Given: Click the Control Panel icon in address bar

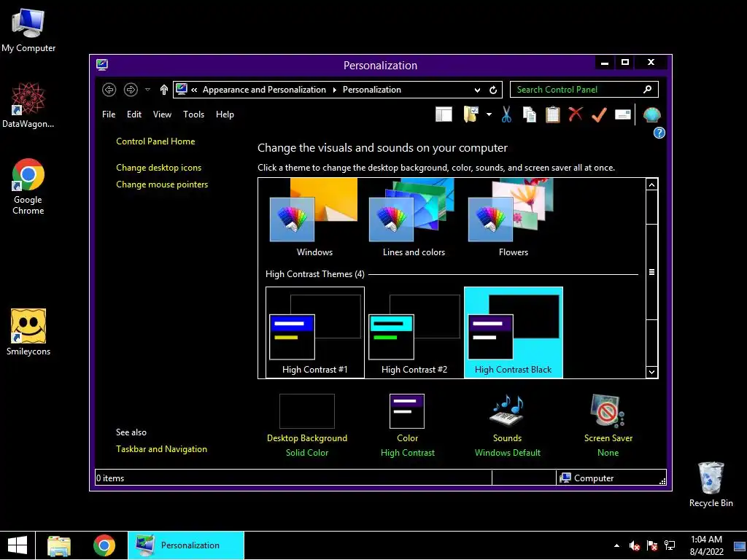Looking at the screenshot, I should tap(182, 89).
